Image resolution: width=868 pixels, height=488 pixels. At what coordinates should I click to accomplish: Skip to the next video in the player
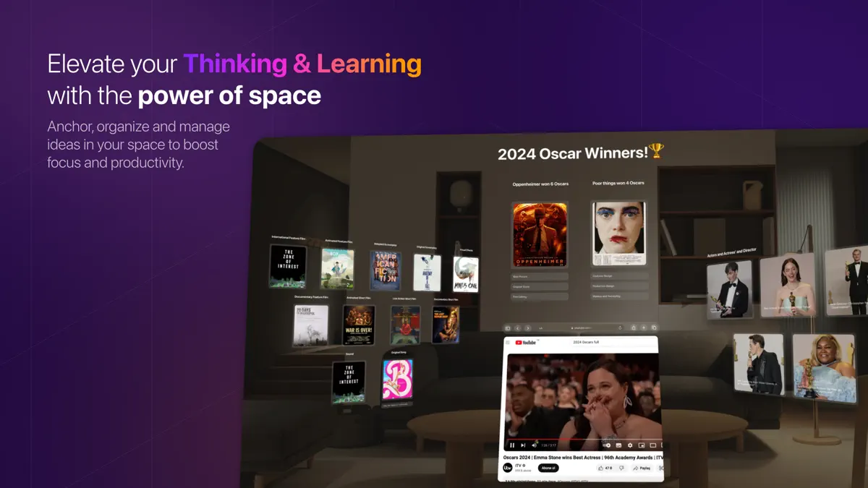pyautogui.click(x=523, y=445)
